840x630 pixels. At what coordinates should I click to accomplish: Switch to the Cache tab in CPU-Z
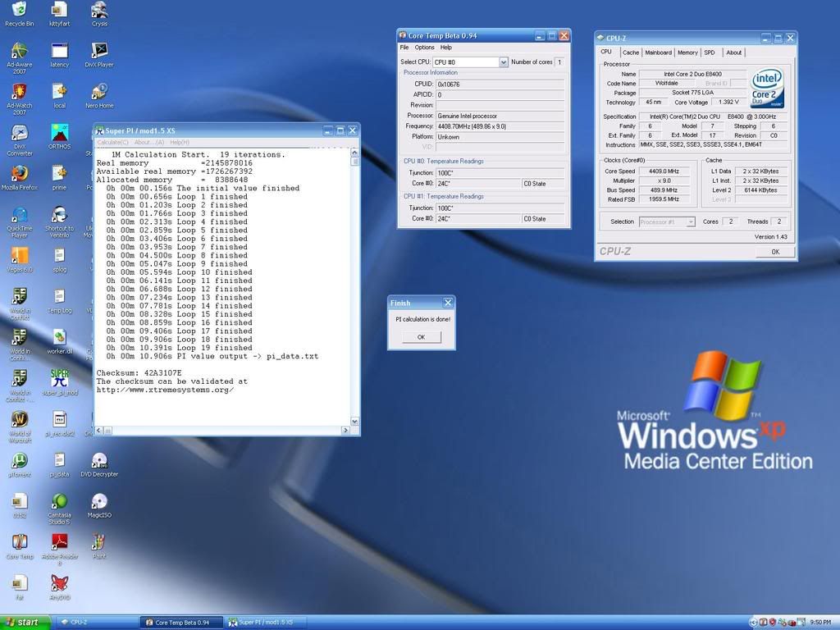coord(631,52)
